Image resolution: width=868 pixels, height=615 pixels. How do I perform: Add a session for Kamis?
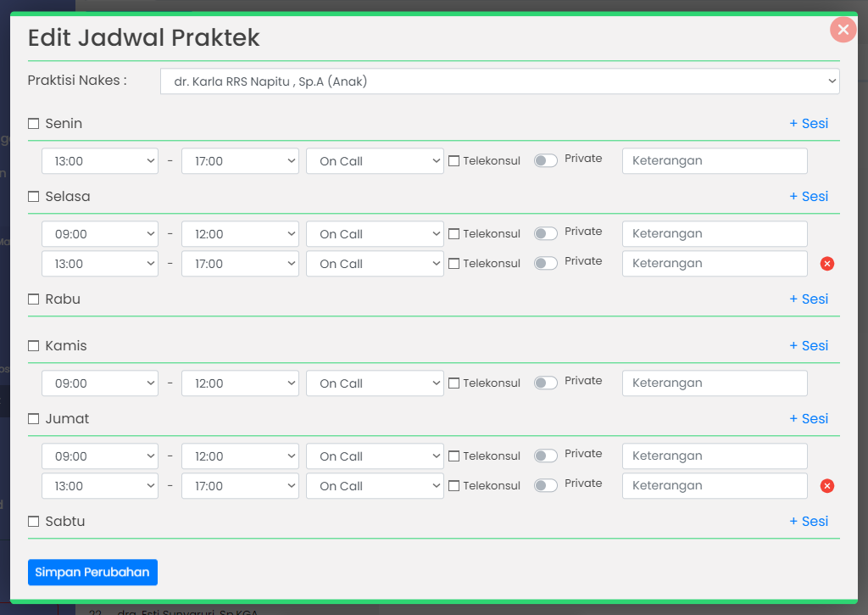coord(808,346)
